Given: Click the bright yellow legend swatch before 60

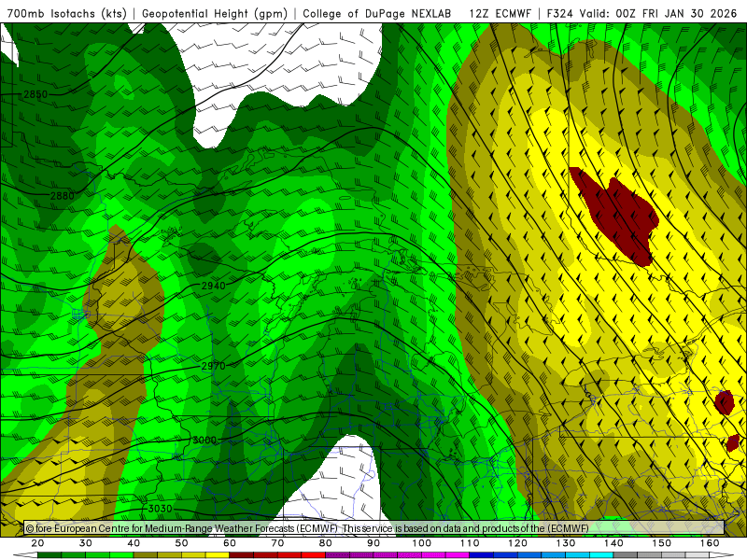Looking at the screenshot, I should tap(218, 555).
